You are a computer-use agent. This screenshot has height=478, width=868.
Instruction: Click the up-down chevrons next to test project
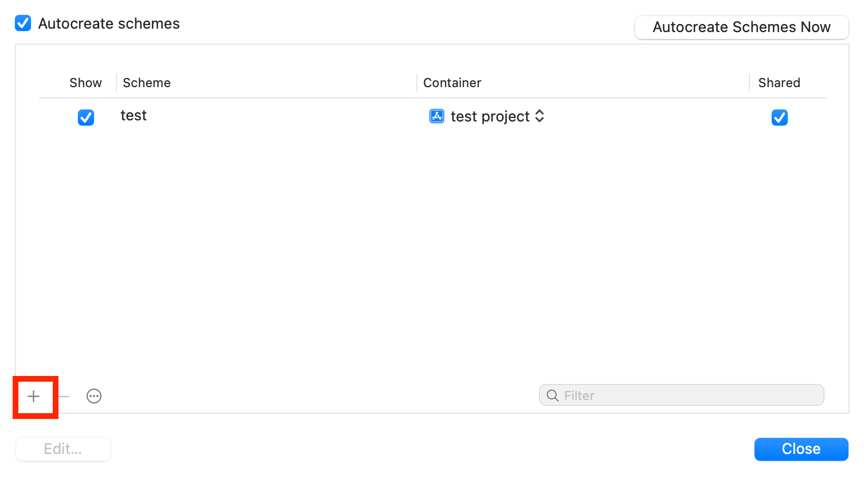click(x=539, y=116)
